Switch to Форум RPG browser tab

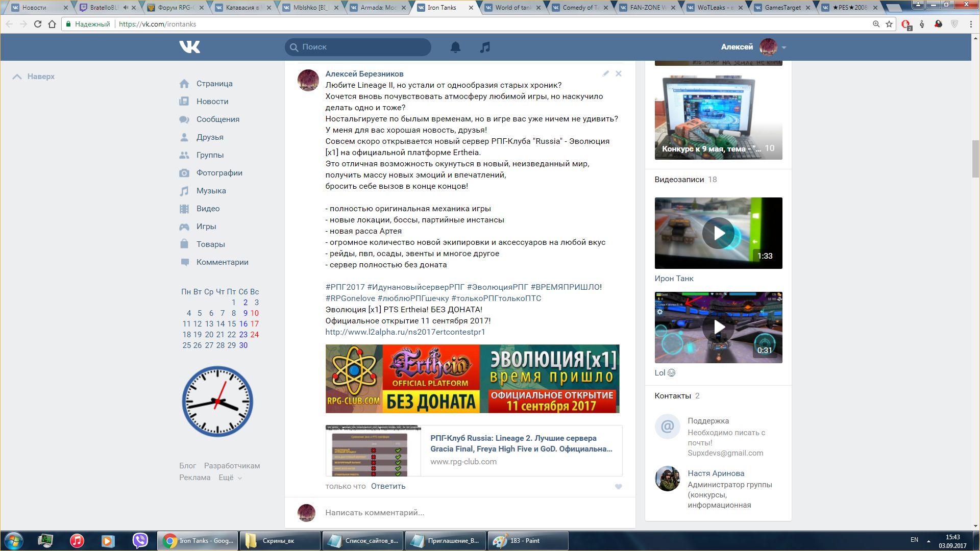click(x=175, y=8)
